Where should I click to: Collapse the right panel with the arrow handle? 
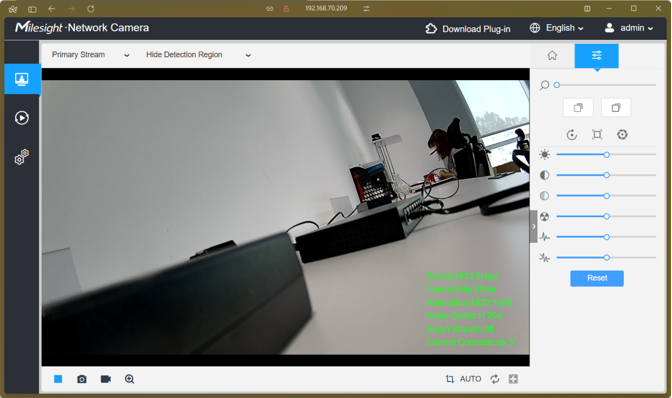534,227
